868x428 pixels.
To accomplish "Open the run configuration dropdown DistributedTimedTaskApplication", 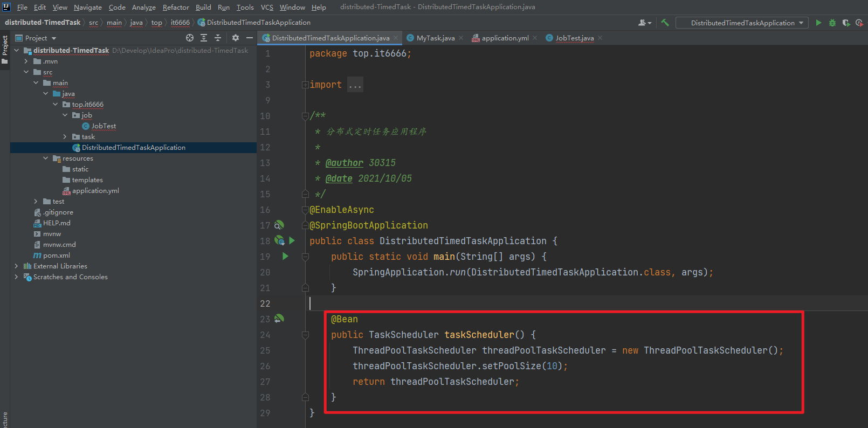I will [742, 23].
